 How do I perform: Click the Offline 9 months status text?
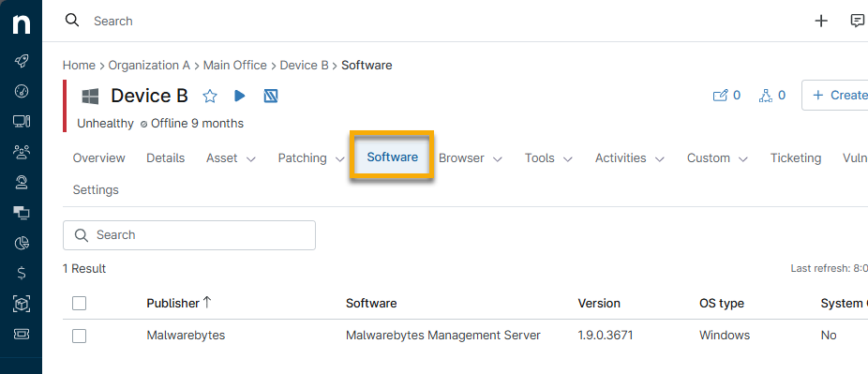tap(197, 124)
